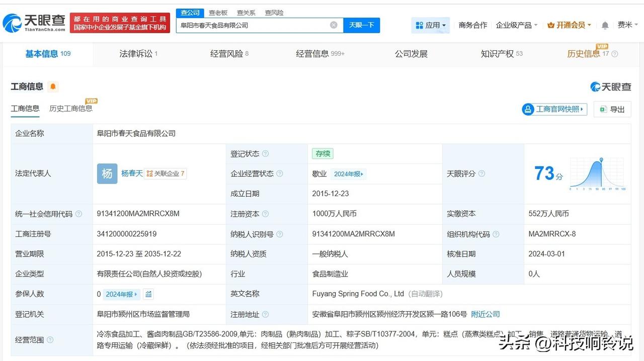644x361 pixels.
Task: Click help icon next to 登记状态
Action: [266, 154]
